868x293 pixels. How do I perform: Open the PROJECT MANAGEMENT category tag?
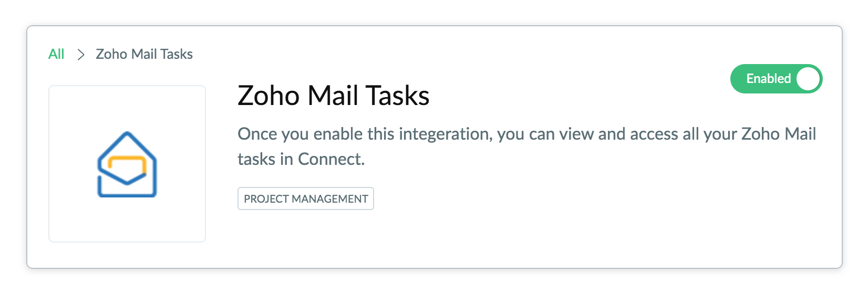tap(305, 199)
